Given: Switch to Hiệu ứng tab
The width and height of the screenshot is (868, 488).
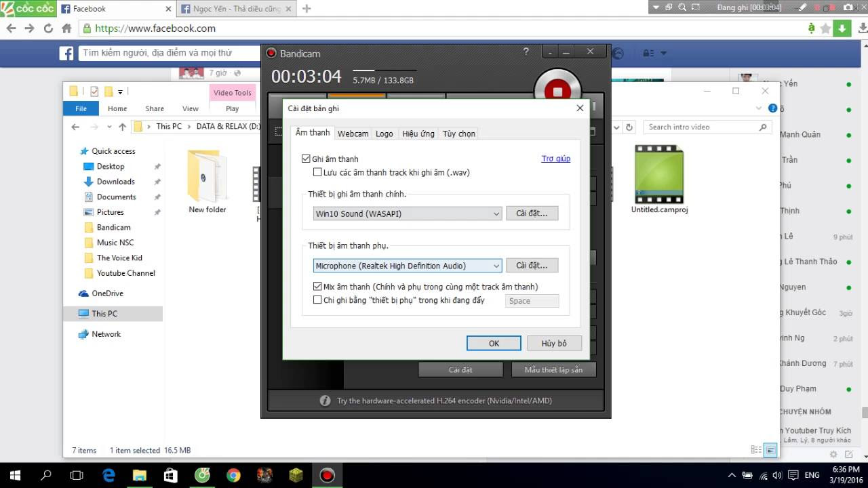Looking at the screenshot, I should coord(418,134).
